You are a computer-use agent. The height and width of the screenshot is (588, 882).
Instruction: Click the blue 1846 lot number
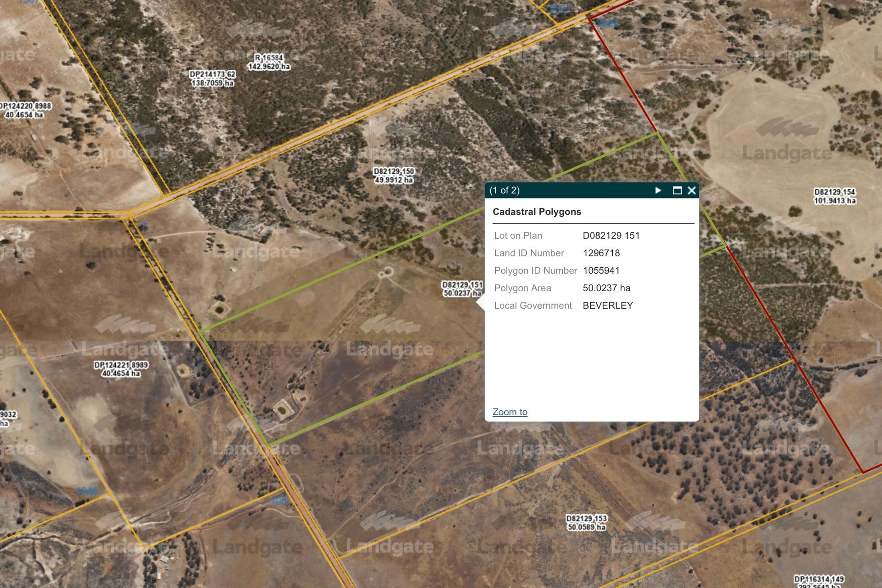point(87,491)
